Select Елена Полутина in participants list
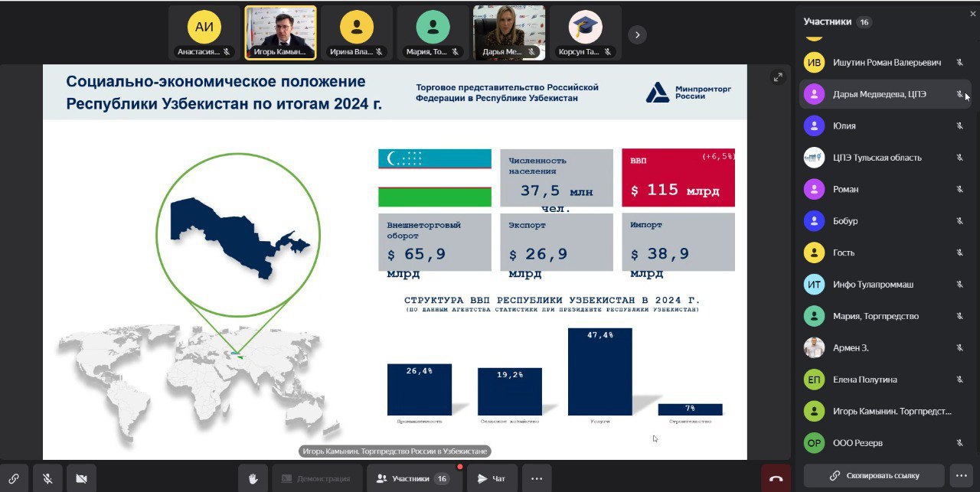Viewport: 980px width, 492px height. (x=865, y=380)
